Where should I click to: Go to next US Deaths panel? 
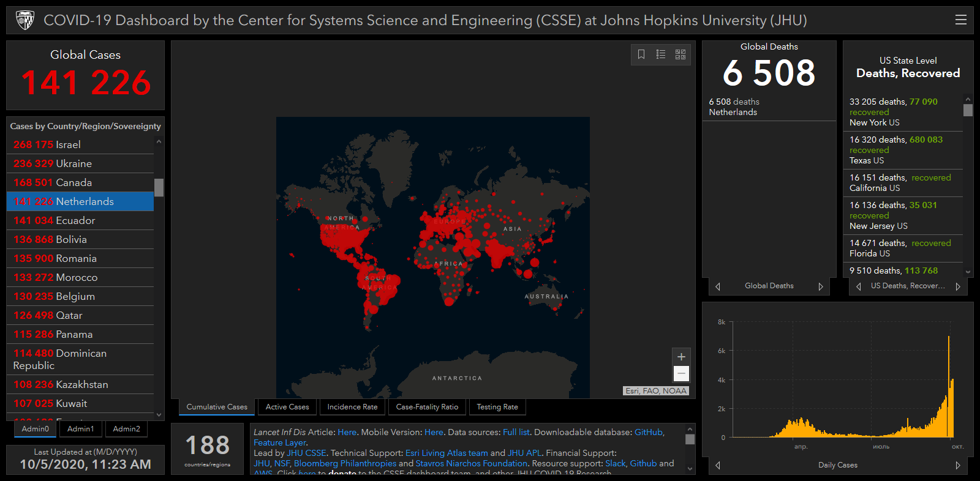pos(958,286)
